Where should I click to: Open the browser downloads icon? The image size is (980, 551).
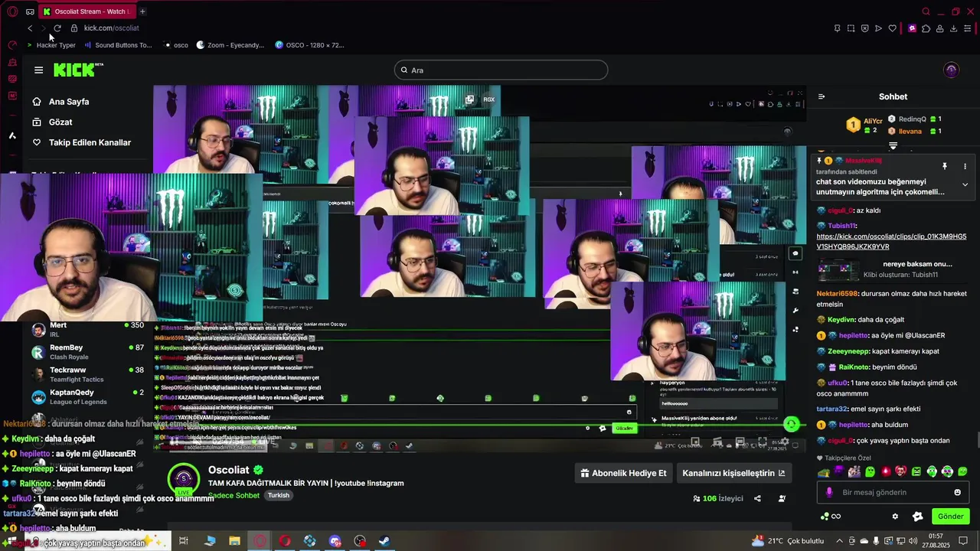click(x=953, y=28)
